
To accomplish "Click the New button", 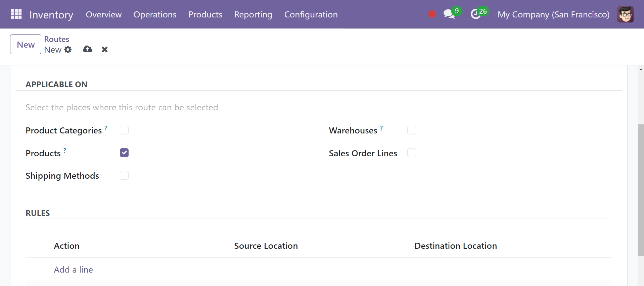I will pos(26,44).
